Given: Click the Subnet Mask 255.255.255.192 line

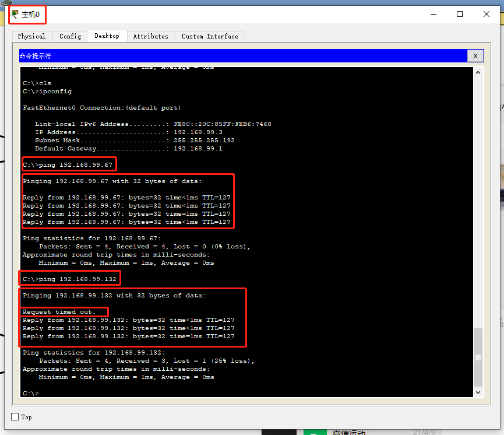Looking at the screenshot, I should [135, 141].
